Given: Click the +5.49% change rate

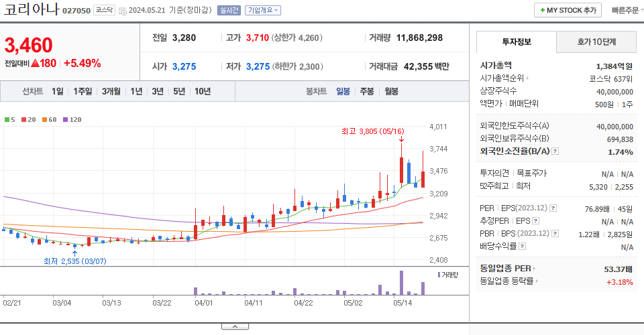Looking at the screenshot, I should pos(83,63).
